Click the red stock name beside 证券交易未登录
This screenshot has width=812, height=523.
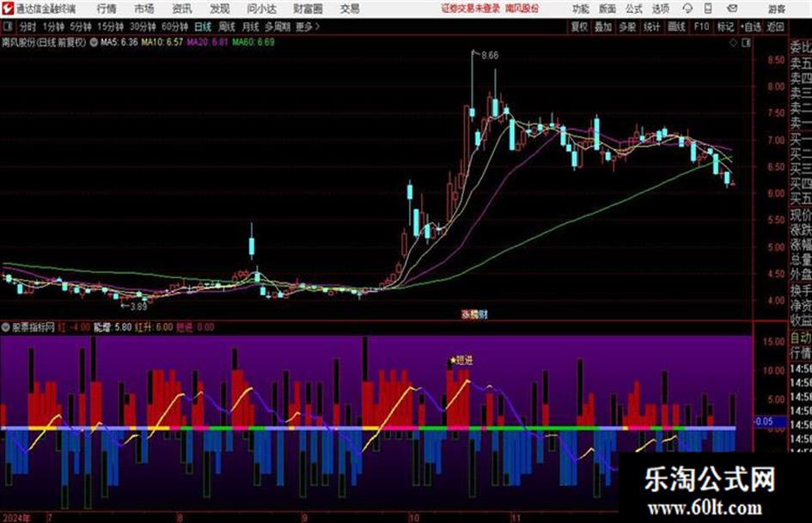(x=522, y=9)
